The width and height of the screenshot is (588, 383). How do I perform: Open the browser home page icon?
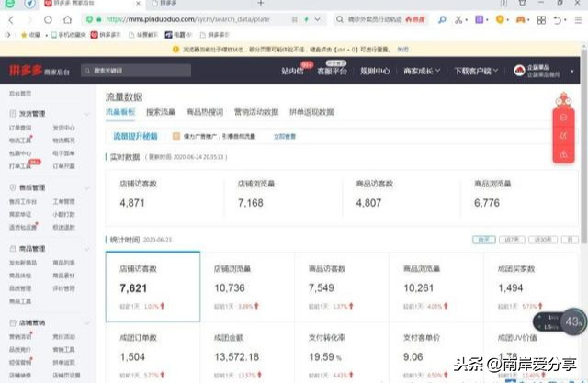pos(67,19)
